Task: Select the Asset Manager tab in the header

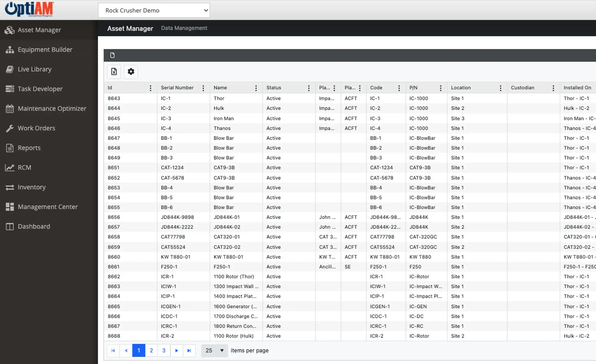Action: [x=130, y=29]
